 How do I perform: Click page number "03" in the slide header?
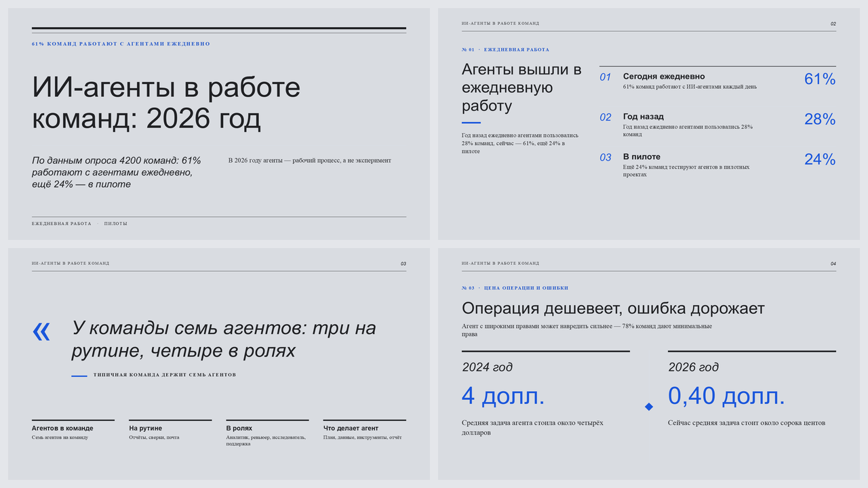coord(403,264)
